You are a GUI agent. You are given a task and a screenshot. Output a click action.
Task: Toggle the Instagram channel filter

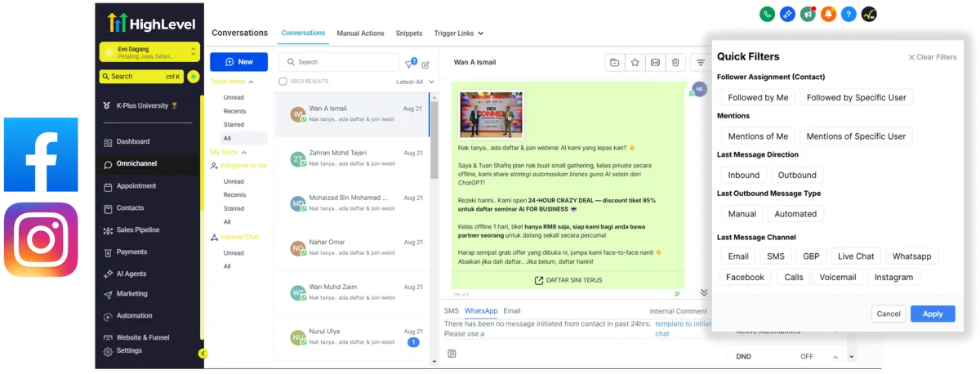893,278
